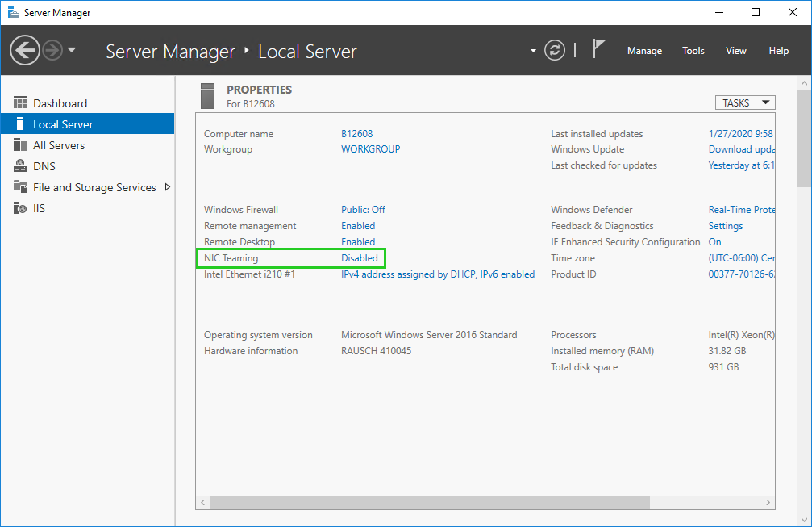Click the horizontal scrollbar in Properties panel
The height and width of the screenshot is (527, 812).
point(429,502)
